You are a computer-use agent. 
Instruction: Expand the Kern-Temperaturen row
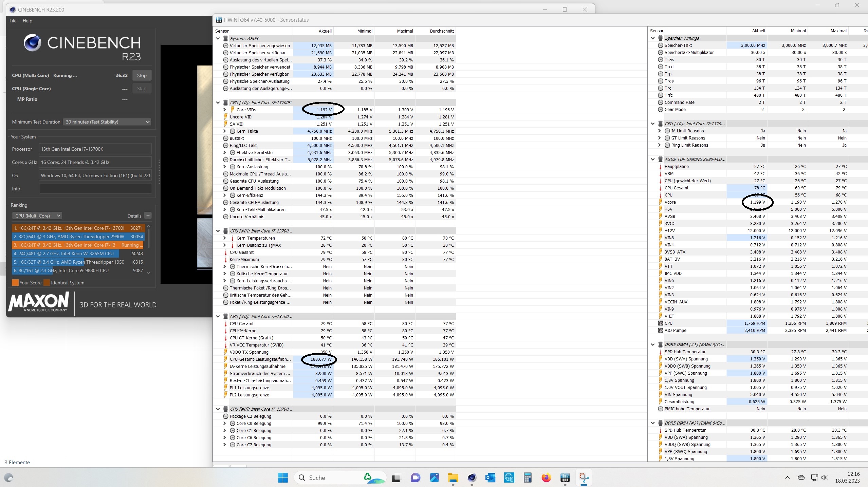tap(224, 238)
